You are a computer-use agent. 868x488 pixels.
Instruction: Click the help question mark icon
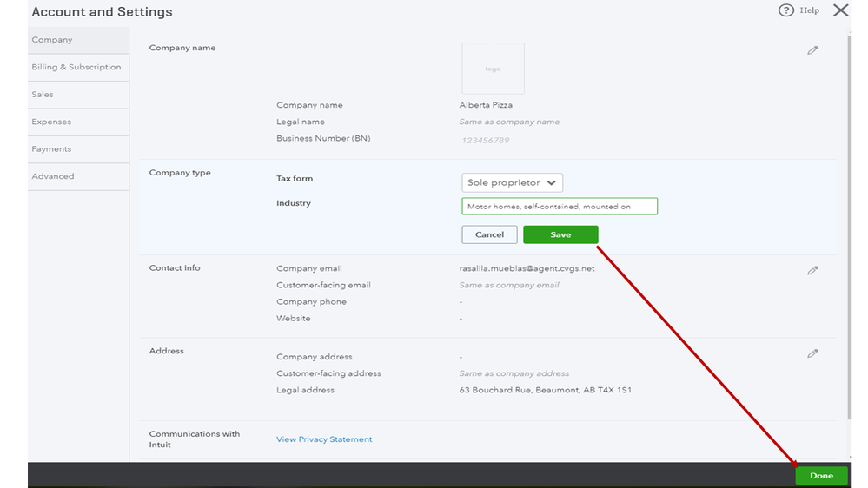coord(785,10)
